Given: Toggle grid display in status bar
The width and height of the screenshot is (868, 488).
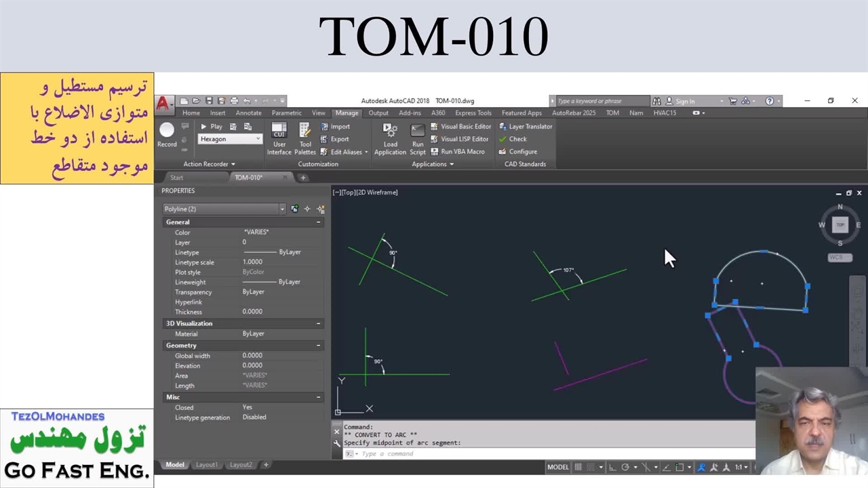Looking at the screenshot, I should [578, 467].
